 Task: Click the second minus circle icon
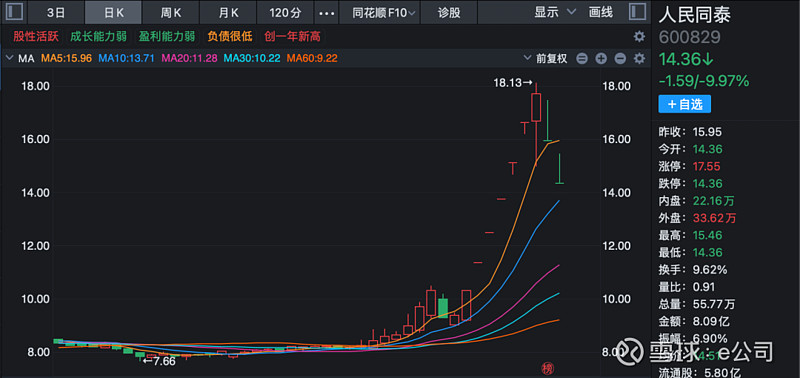tap(620, 59)
